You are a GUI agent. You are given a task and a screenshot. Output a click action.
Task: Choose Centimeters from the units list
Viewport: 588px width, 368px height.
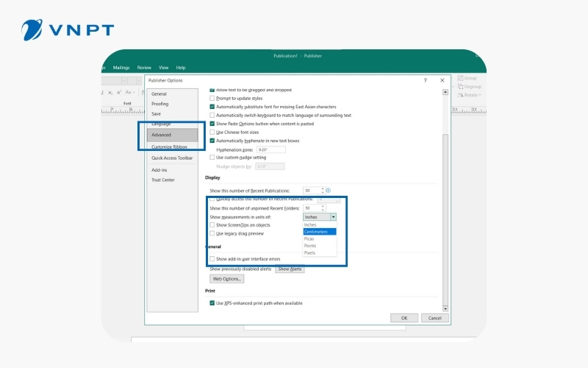(x=317, y=231)
